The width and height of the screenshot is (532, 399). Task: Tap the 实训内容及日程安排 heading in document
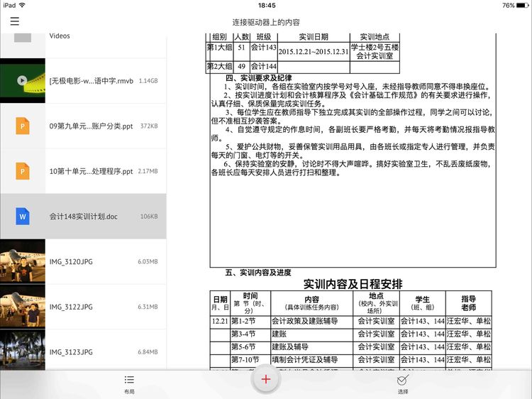353,282
